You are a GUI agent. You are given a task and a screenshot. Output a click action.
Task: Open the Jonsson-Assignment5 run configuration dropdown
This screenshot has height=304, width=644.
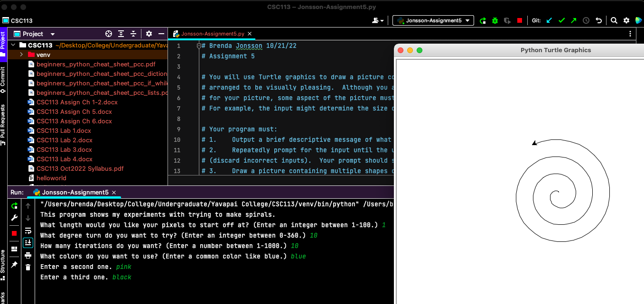click(433, 20)
